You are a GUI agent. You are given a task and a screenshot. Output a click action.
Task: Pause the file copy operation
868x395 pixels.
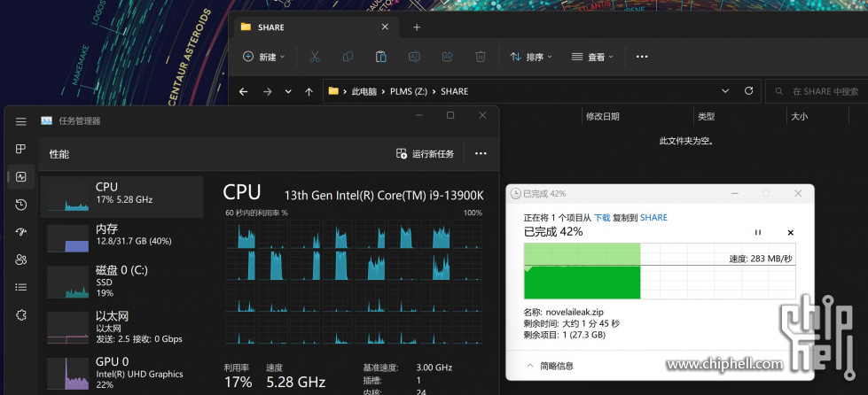pos(758,232)
